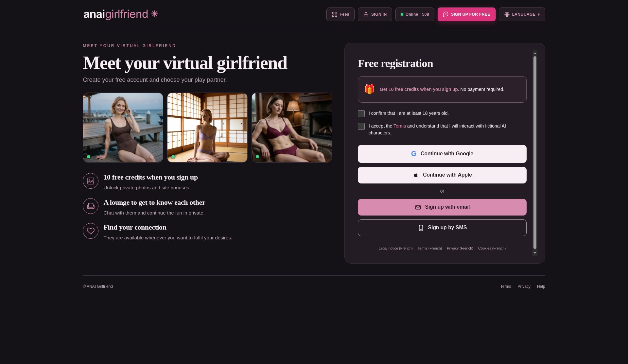Image resolution: width=628 pixels, height=364 pixels.
Task: Click the lounge sofa icon
Action: (91, 206)
